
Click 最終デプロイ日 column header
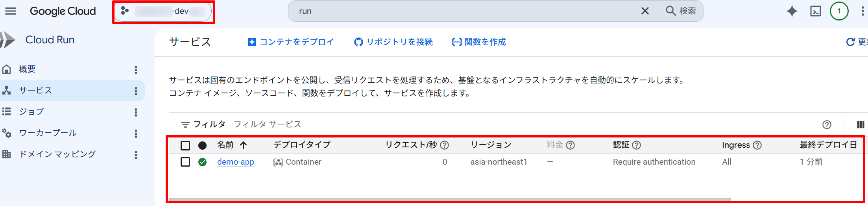828,145
